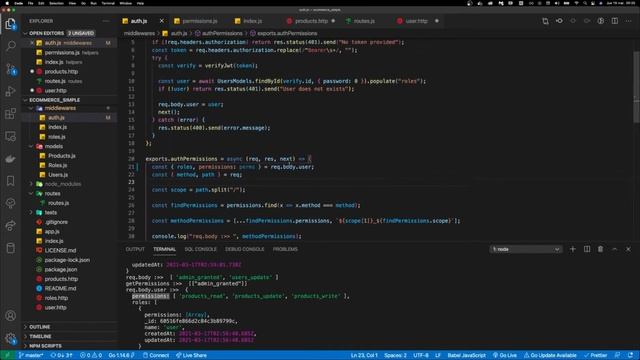Click the open changes icon in editor toolbar
640x360 pixels.
pos(545,21)
